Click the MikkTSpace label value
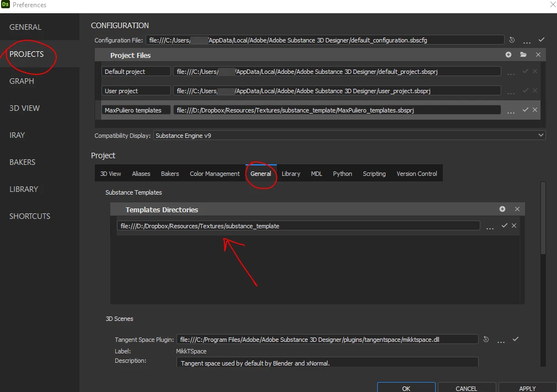557x392 pixels. click(x=191, y=351)
